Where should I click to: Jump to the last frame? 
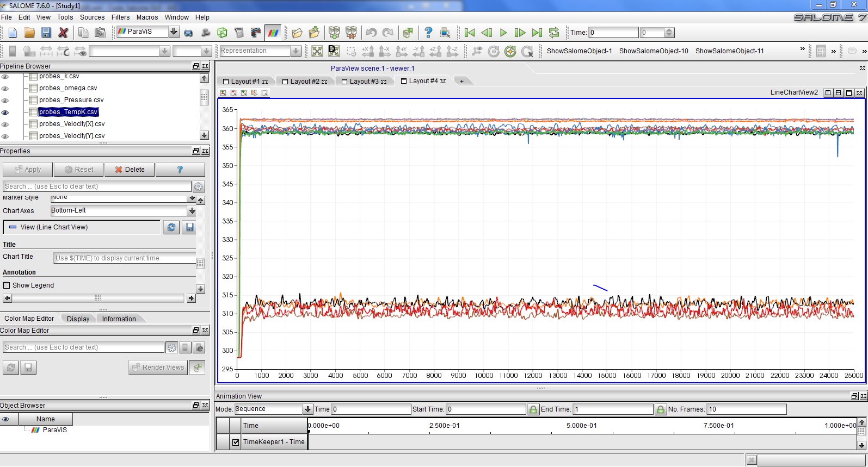click(537, 33)
